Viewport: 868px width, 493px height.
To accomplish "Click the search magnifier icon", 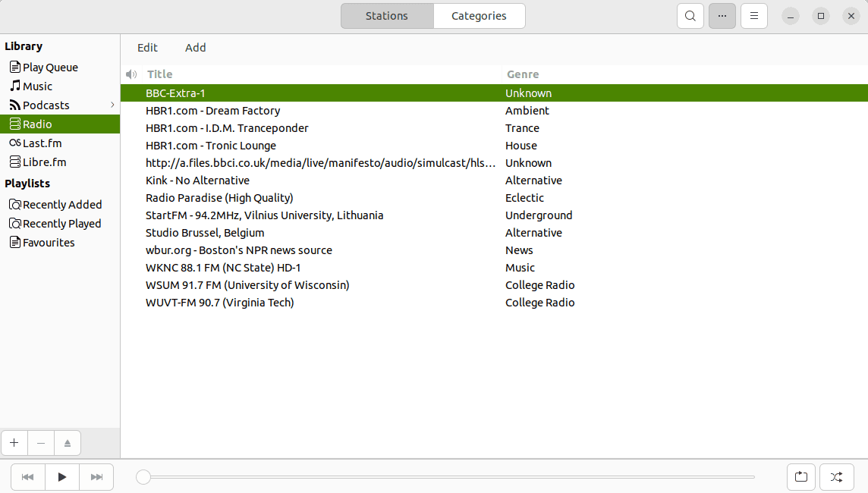I will 690,16.
